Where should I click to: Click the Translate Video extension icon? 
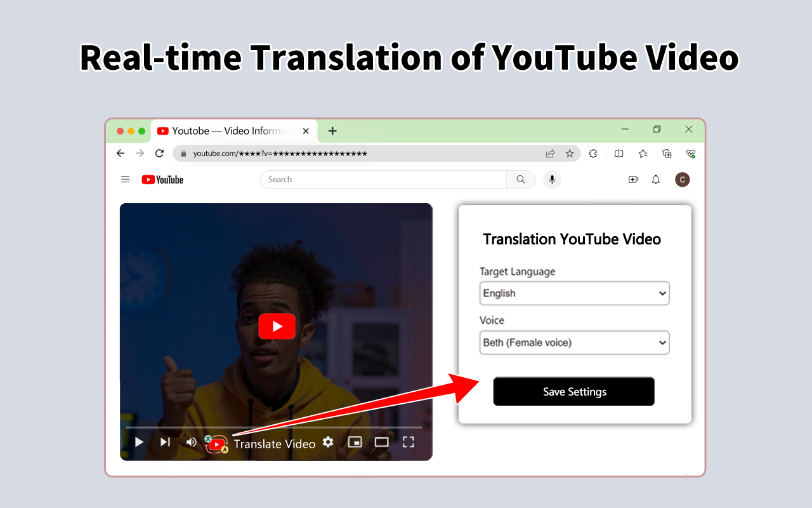coord(216,443)
